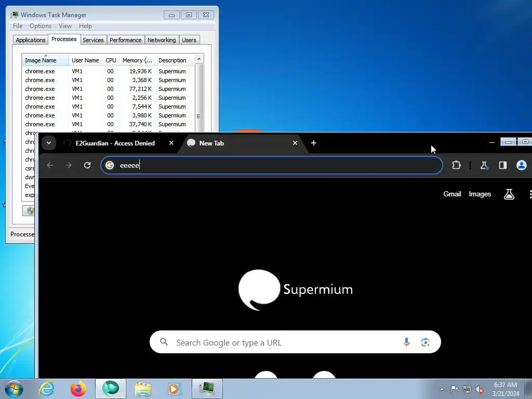Reload the page with refresh icon

click(87, 165)
